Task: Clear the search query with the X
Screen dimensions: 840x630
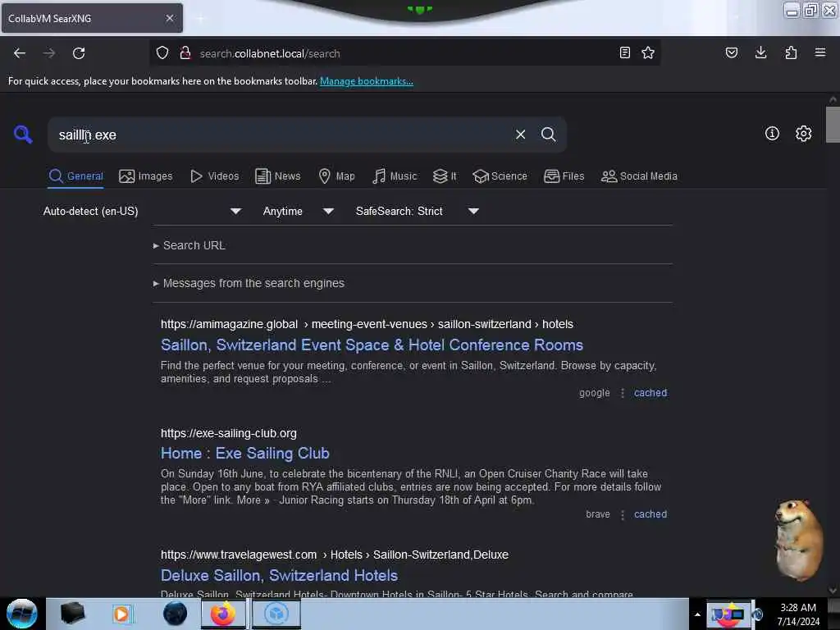Action: click(520, 135)
